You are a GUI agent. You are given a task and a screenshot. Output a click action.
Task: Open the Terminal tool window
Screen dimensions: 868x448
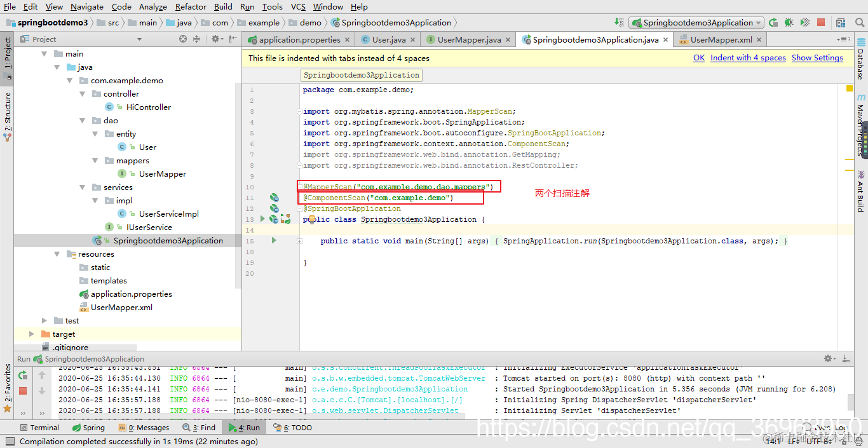click(x=39, y=428)
